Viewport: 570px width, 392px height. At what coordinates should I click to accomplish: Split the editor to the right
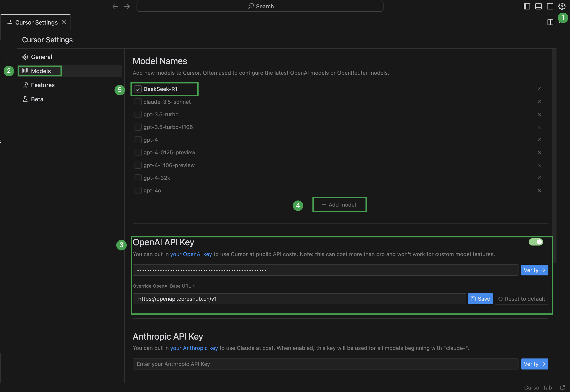(x=550, y=22)
